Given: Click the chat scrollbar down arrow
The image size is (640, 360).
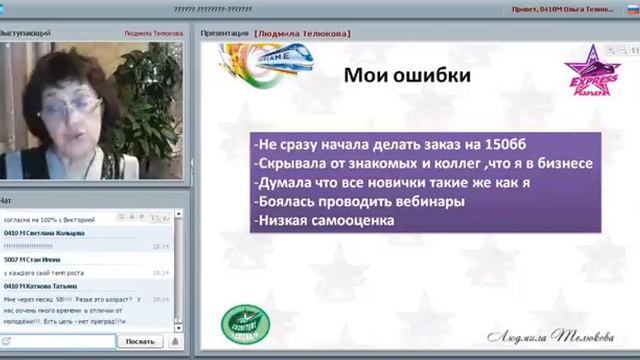Looking at the screenshot, I should 178,328.
